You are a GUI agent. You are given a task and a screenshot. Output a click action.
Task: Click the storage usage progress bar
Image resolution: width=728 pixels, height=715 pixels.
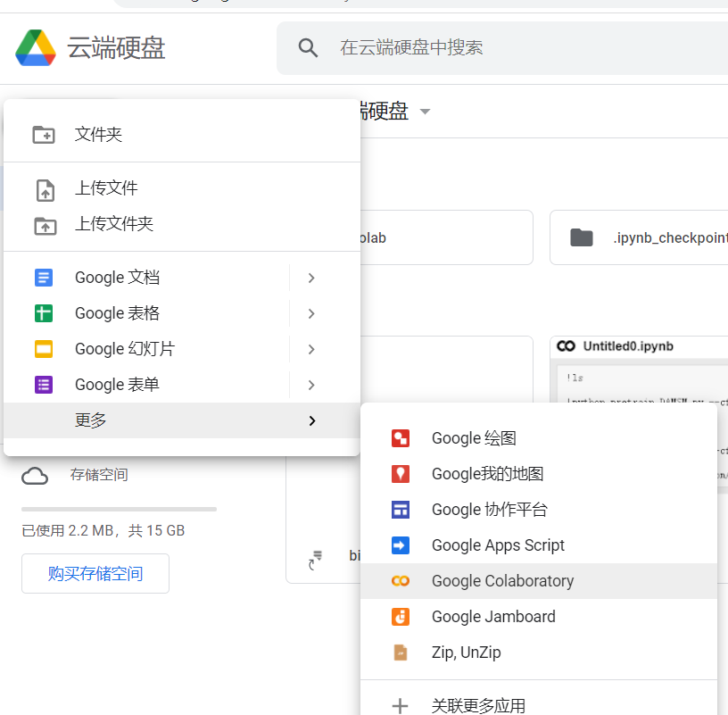pyautogui.click(x=118, y=509)
